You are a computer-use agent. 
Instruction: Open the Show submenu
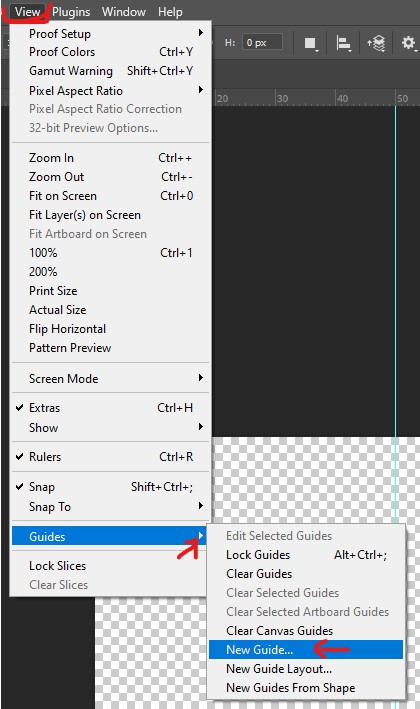pos(111,427)
